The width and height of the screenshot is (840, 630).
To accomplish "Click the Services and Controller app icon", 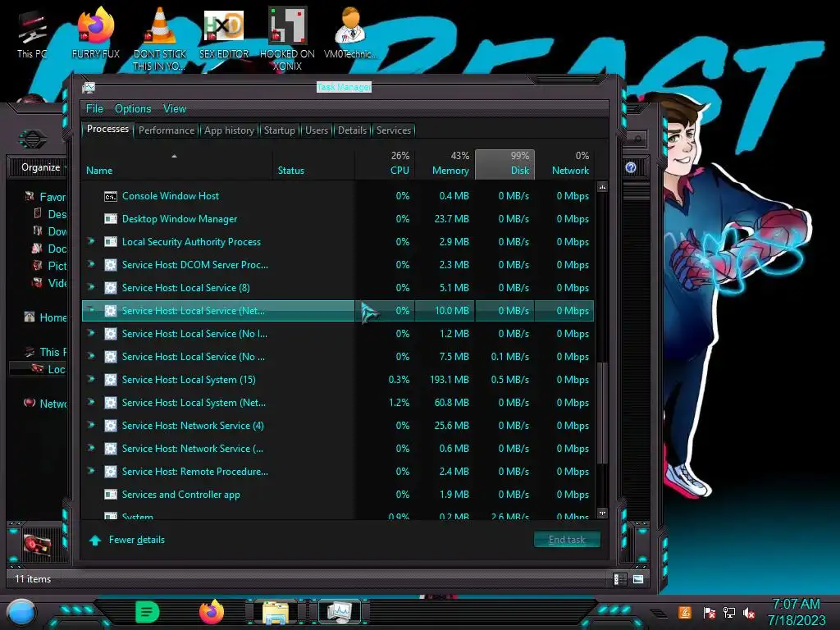I will [x=111, y=495].
